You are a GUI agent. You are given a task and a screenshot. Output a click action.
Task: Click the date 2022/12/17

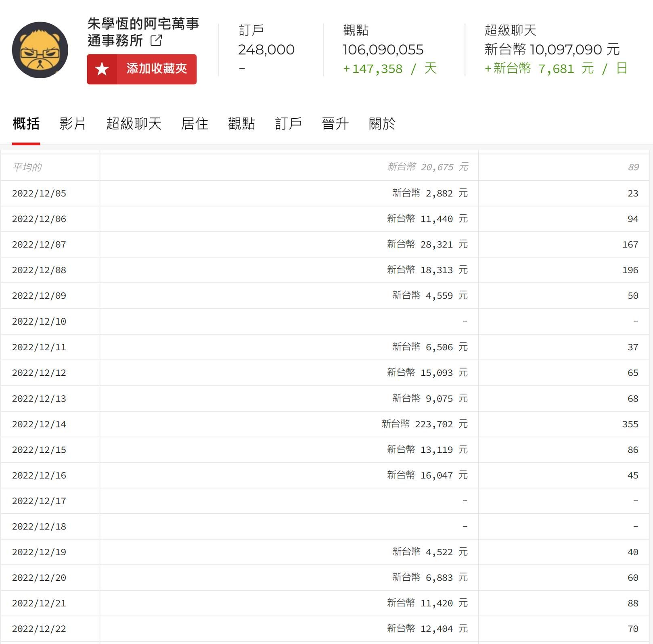[39, 501]
